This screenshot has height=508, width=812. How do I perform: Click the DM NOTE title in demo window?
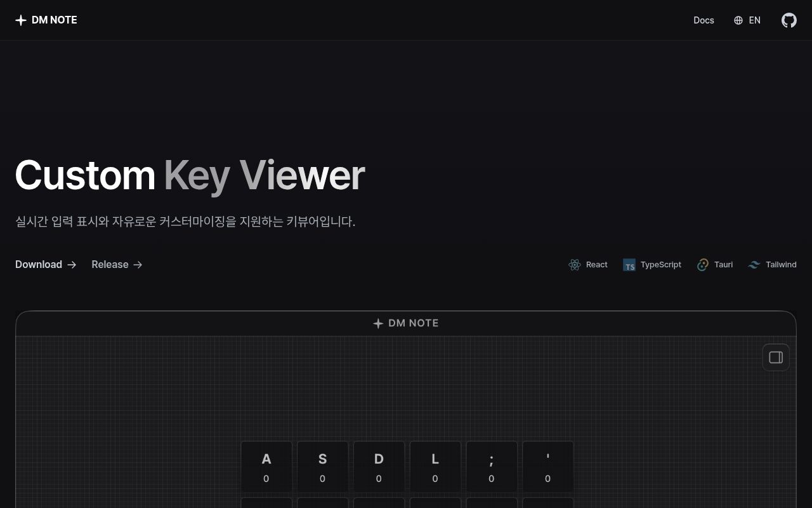pos(414,323)
